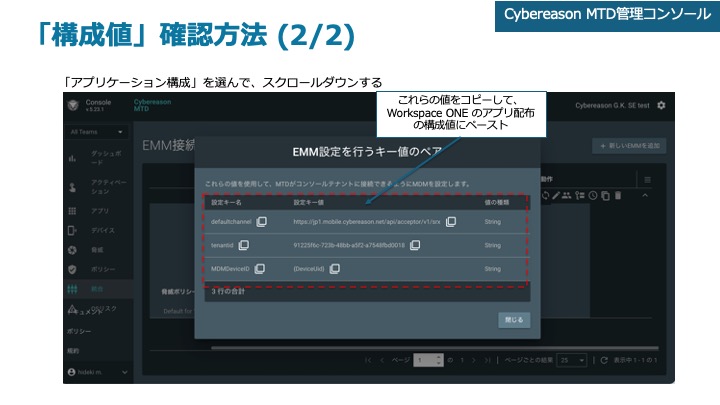Go to the next page of results

[474, 360]
